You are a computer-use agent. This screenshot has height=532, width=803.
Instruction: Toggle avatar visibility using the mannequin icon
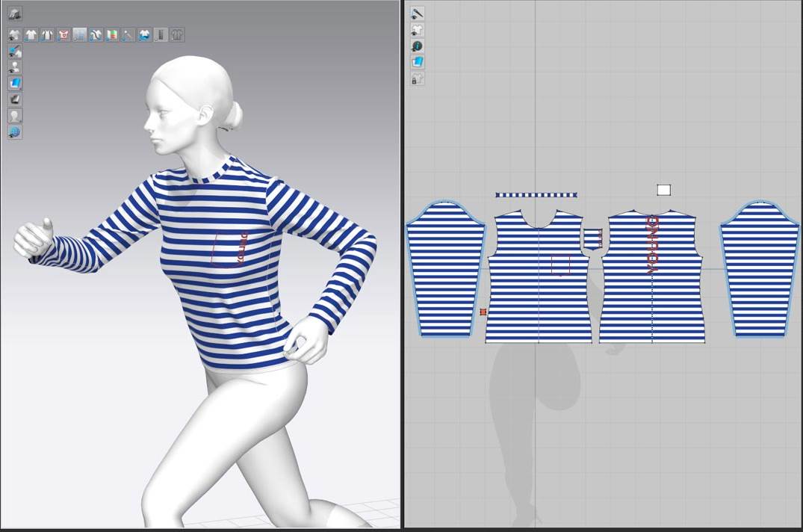pyautogui.click(x=15, y=114)
